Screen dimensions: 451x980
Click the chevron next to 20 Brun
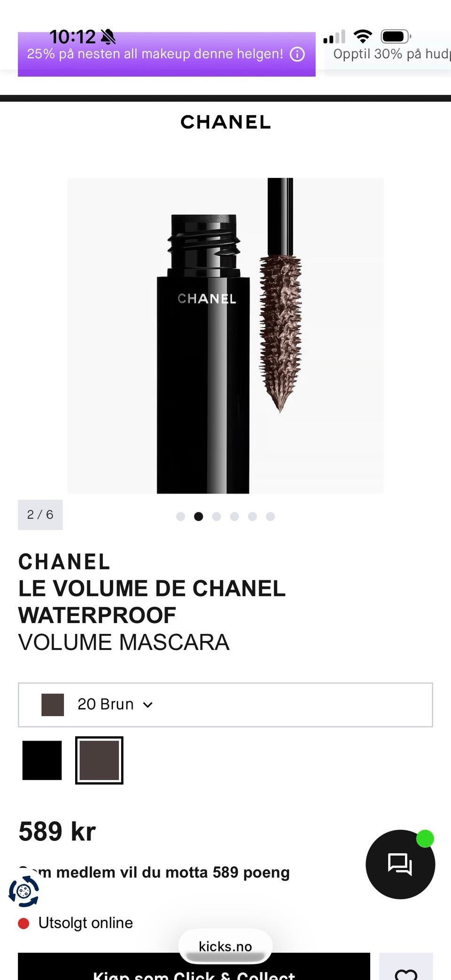tap(148, 704)
